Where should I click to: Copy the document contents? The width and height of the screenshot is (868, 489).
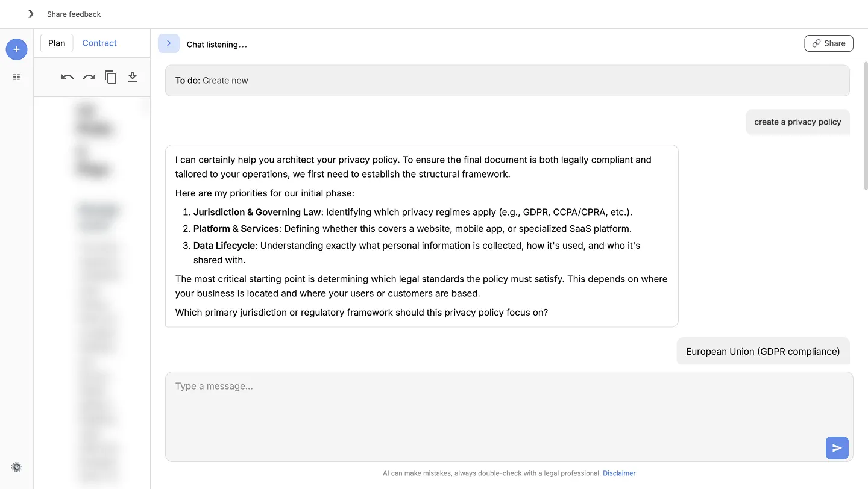click(x=111, y=77)
